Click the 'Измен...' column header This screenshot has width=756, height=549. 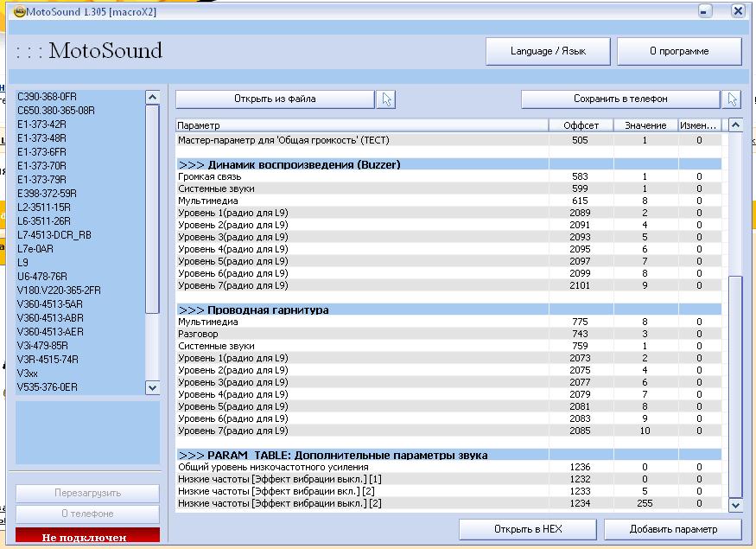pos(700,125)
